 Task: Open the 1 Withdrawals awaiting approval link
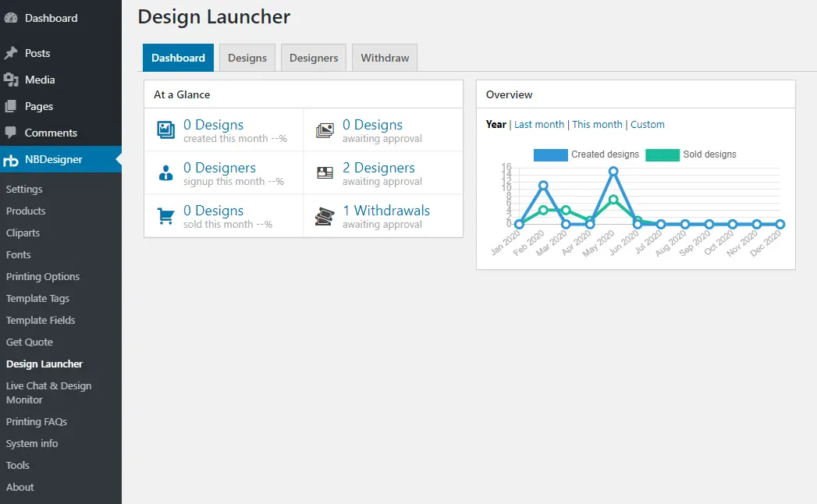386,211
